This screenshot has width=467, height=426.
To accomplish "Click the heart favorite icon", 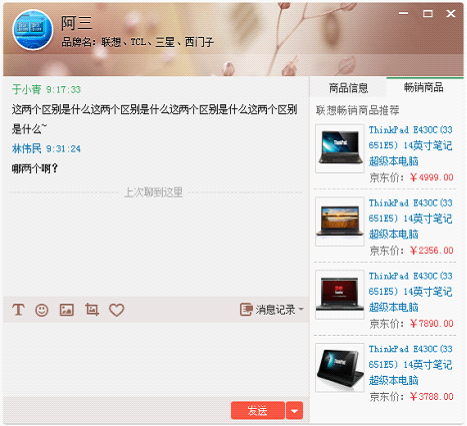I will [x=117, y=310].
